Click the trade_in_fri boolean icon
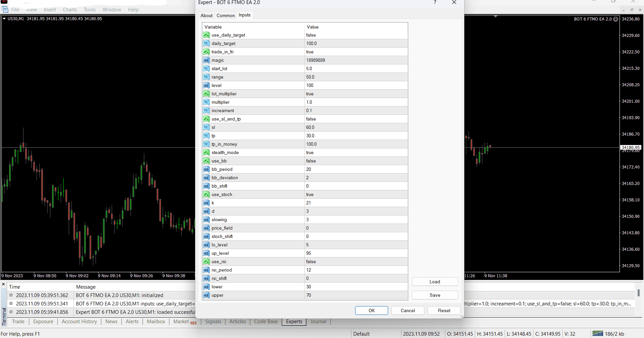 (x=206, y=52)
